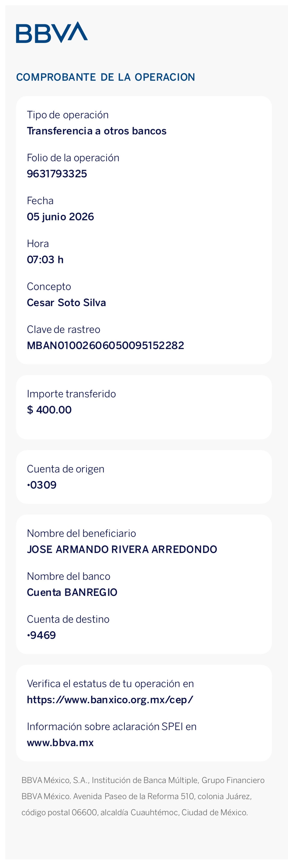Click the Tipo de operación label
Image resolution: width=288 pixels, height=868 pixels.
[x=68, y=115]
